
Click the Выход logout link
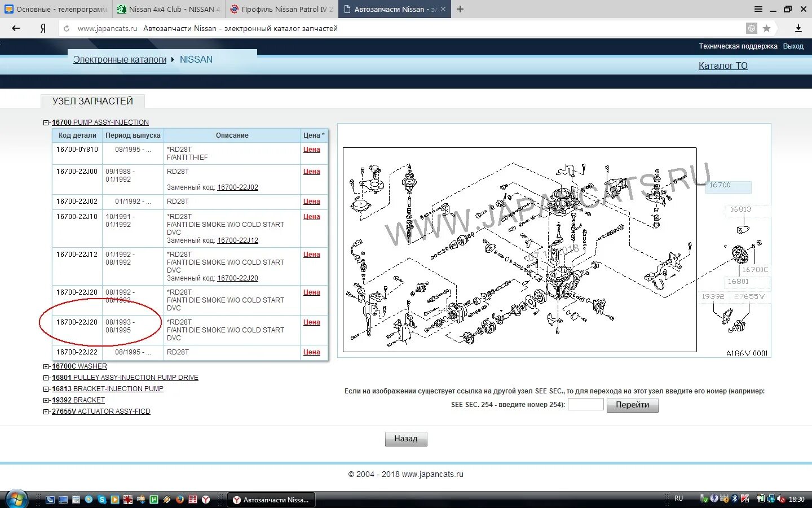793,46
